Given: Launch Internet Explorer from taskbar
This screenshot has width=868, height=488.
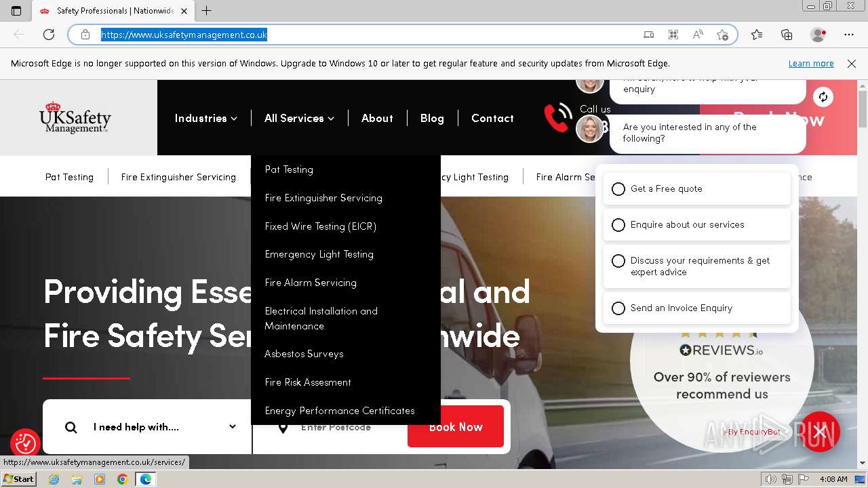Looking at the screenshot, I should click(54, 479).
